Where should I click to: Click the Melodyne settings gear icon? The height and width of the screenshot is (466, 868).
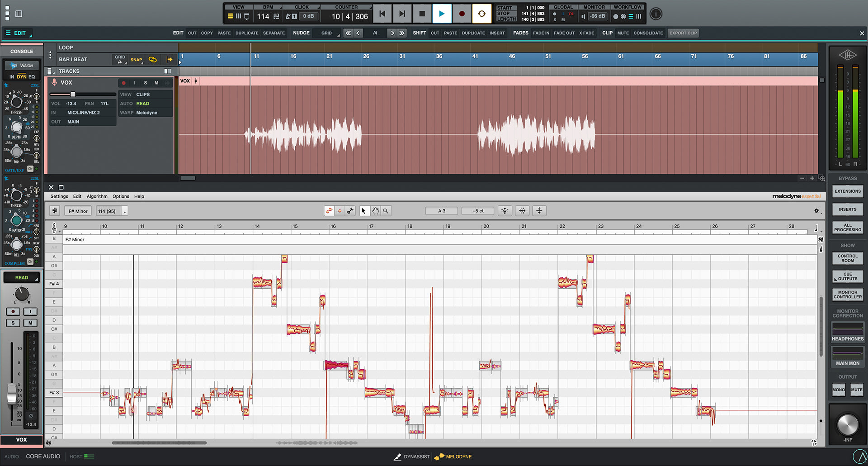pyautogui.click(x=816, y=211)
